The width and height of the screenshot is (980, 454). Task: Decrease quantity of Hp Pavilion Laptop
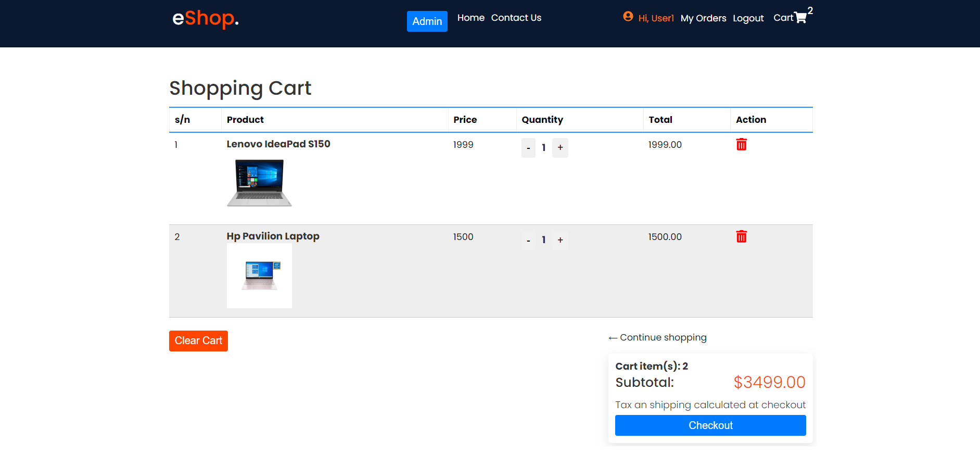[528, 240]
